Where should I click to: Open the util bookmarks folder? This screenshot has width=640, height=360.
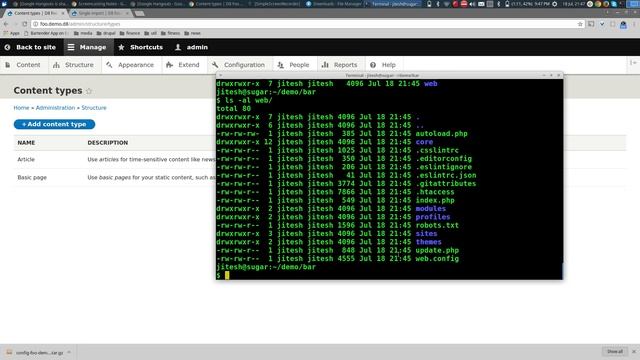pyautogui.click(x=151, y=33)
